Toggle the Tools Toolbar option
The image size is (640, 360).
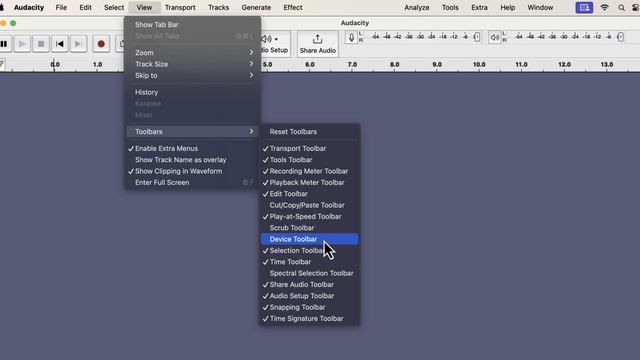tap(309, 160)
